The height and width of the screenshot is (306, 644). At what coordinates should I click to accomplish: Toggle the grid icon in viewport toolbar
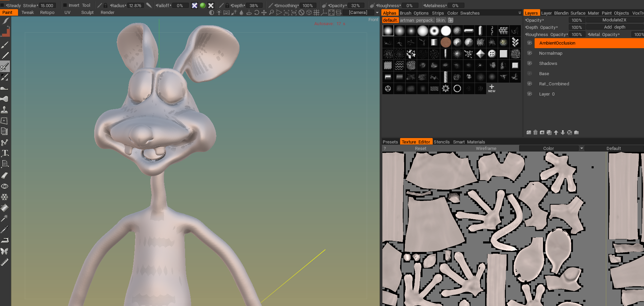point(316,13)
